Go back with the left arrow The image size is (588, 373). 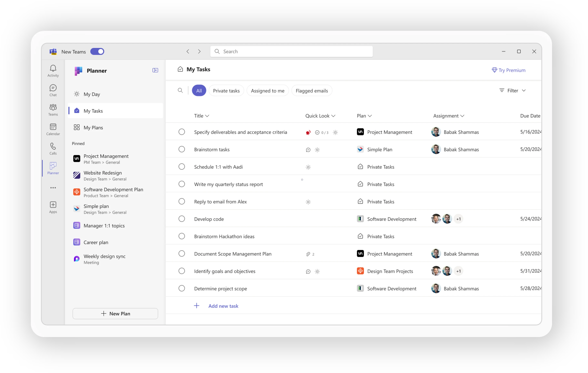tap(188, 51)
